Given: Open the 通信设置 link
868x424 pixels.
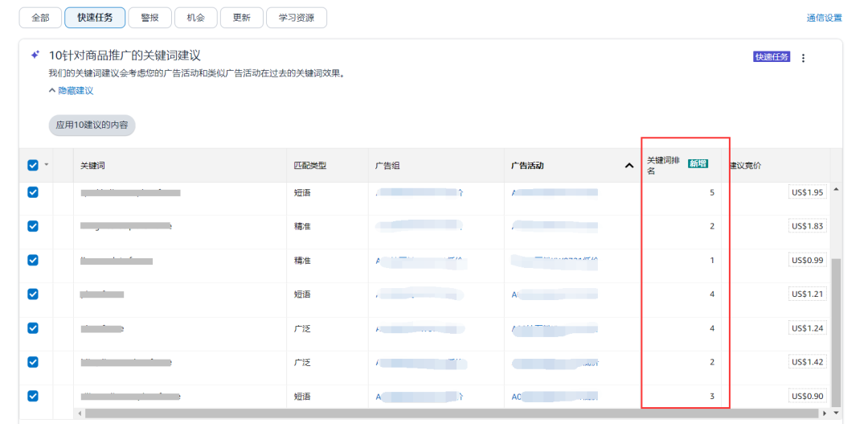Looking at the screenshot, I should (824, 18).
